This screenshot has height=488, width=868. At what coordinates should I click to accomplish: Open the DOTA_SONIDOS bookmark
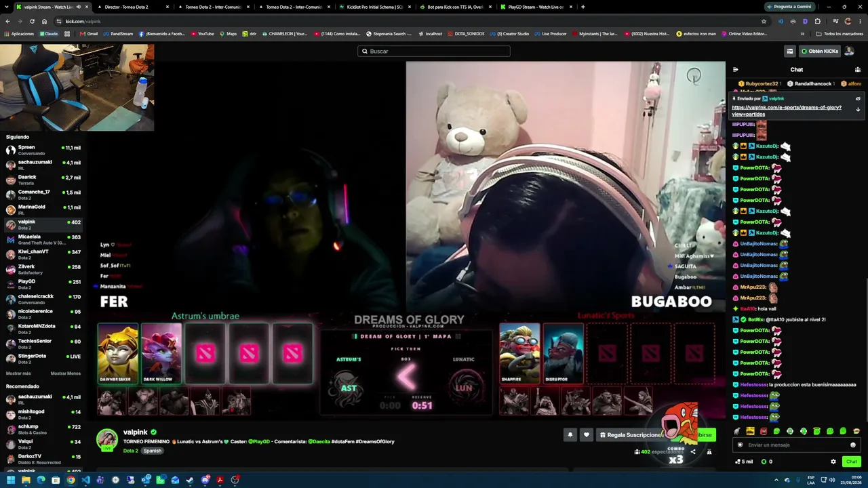point(466,33)
